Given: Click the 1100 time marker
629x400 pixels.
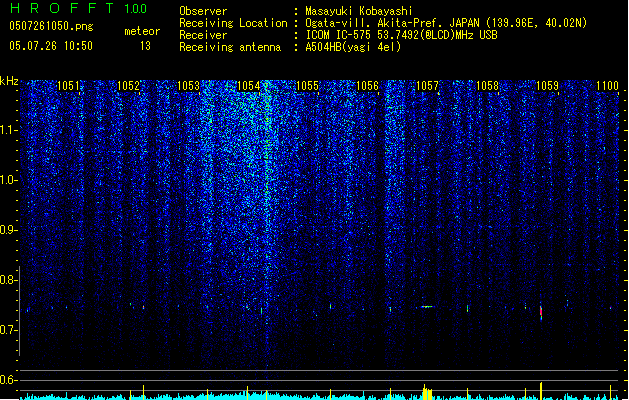Looking at the screenshot, I should [x=607, y=86].
